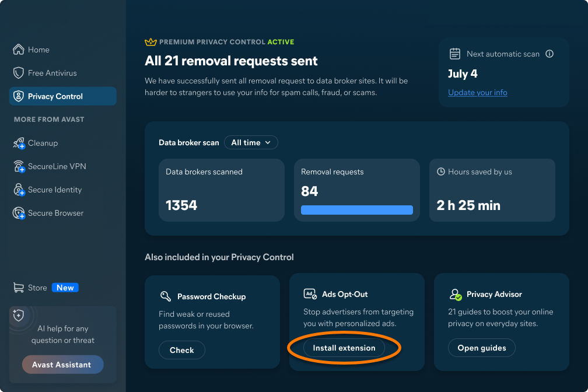588x392 pixels.
Task: Click the info icon next to Next automatic scan
Action: 549,54
